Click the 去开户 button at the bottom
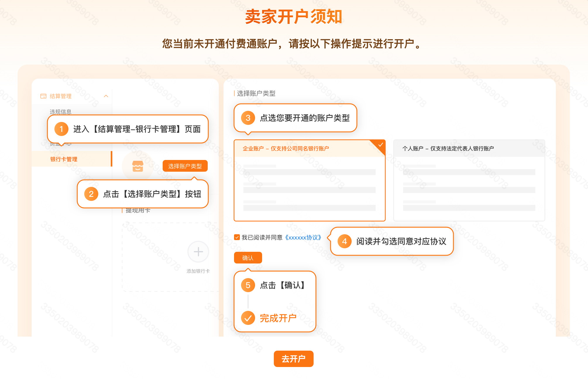588x379 pixels. [293, 359]
